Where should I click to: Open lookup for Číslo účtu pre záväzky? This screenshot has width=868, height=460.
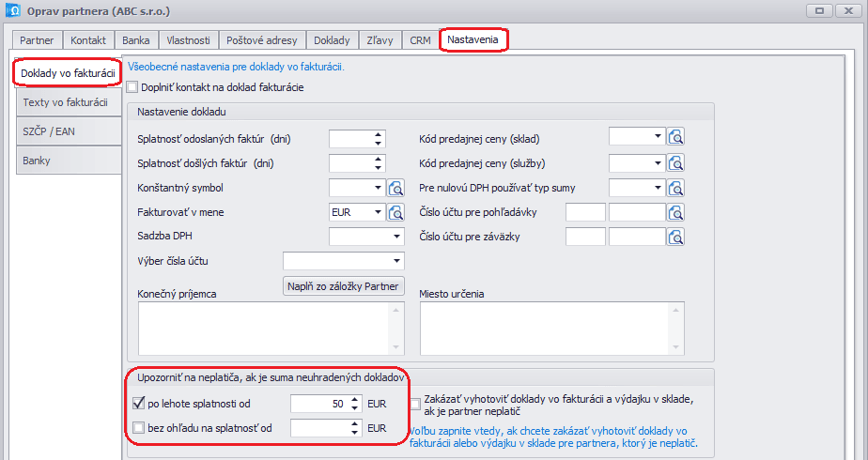pos(674,237)
